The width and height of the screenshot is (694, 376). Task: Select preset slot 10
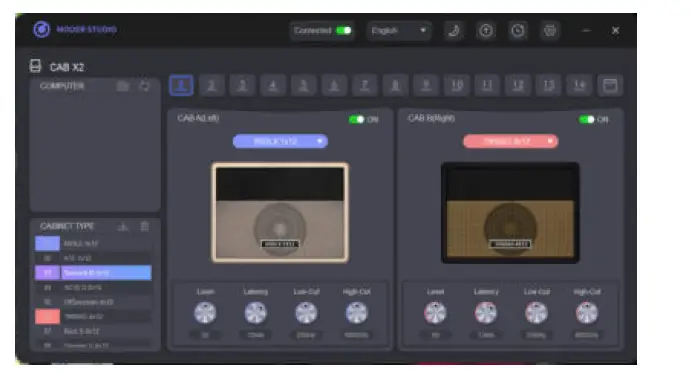[457, 85]
